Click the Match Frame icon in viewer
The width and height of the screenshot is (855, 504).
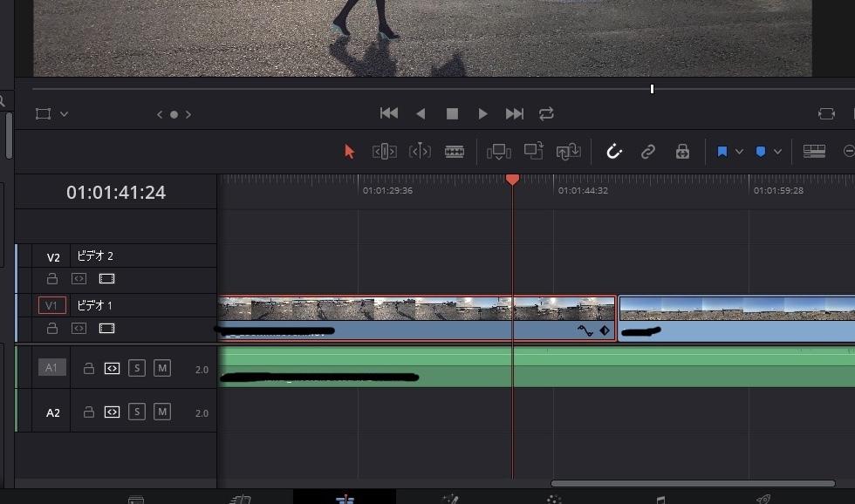[x=827, y=113]
